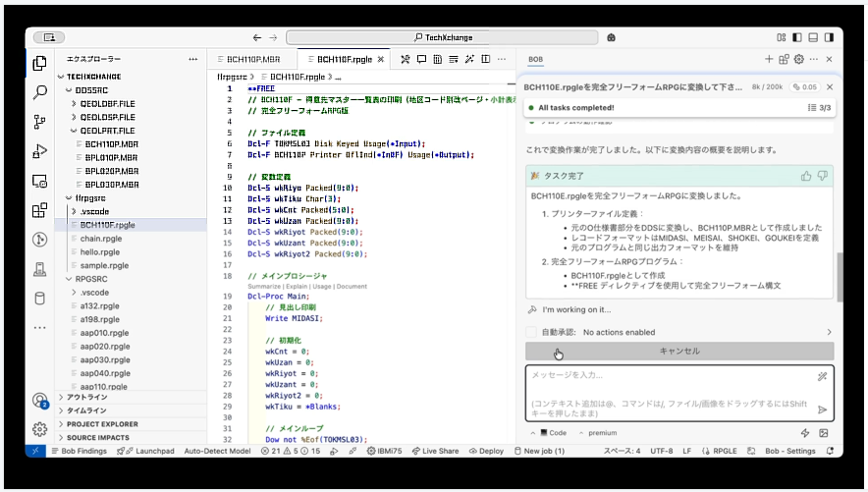Start a new BOB chat with plus
This screenshot has height=492, width=868.
click(769, 59)
